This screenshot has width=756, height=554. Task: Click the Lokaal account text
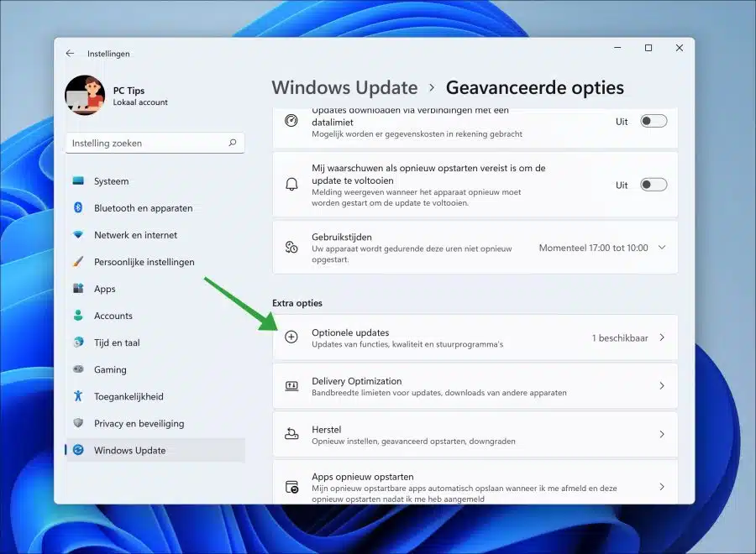click(x=140, y=102)
